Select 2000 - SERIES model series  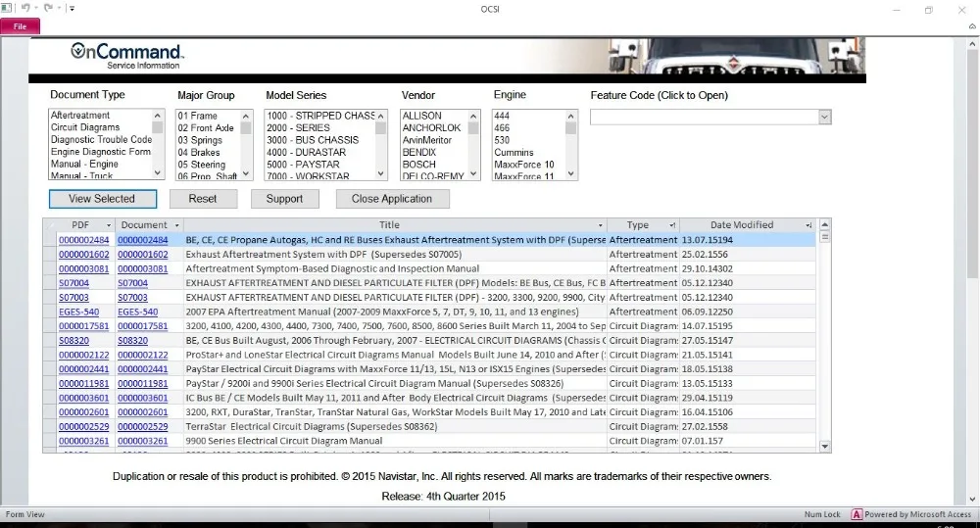tap(298, 128)
